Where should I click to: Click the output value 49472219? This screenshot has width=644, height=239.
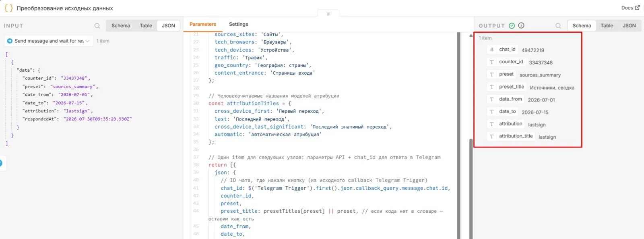point(533,50)
